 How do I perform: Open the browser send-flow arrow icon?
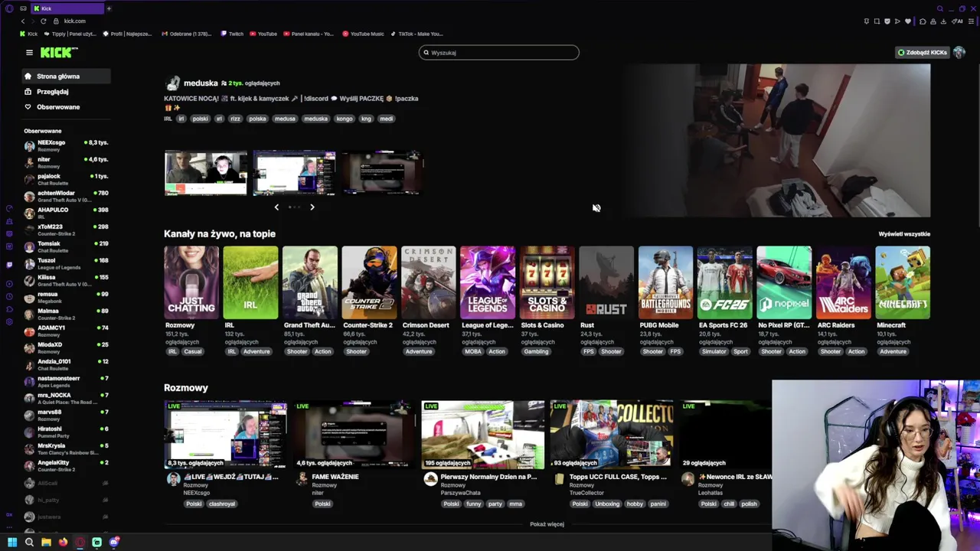[897, 21]
